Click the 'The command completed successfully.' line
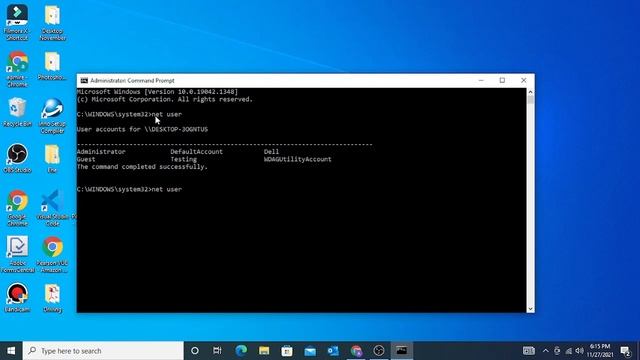Screen dimensions: 640x360 (x=142, y=167)
